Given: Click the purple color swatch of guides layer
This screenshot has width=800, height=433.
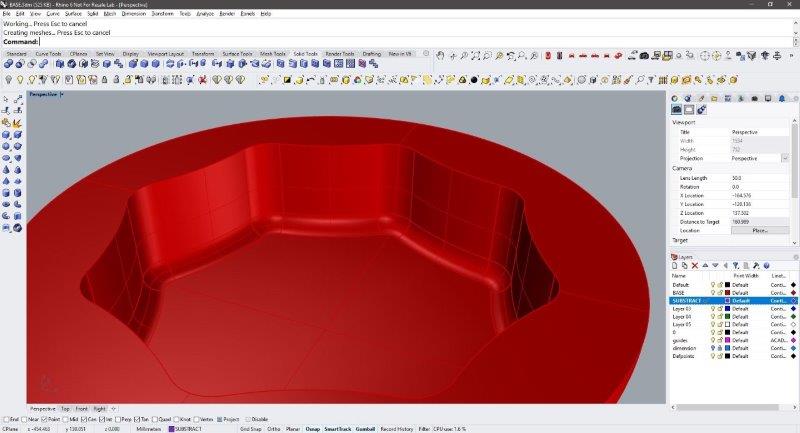Looking at the screenshot, I should pyautogui.click(x=728, y=340).
